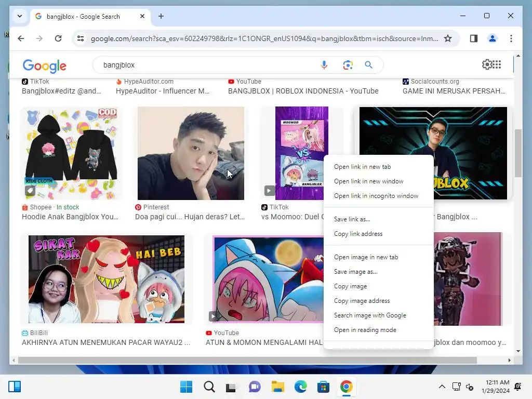Open the blue shark hoodie YouTube thumbnail
The width and height of the screenshot is (532, 399).
click(x=268, y=279)
